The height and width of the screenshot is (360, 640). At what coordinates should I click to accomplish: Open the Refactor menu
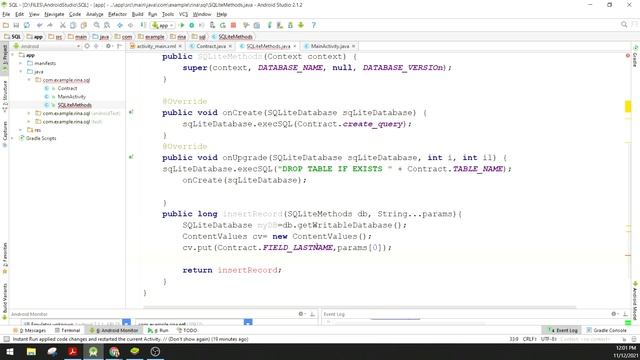(x=117, y=14)
